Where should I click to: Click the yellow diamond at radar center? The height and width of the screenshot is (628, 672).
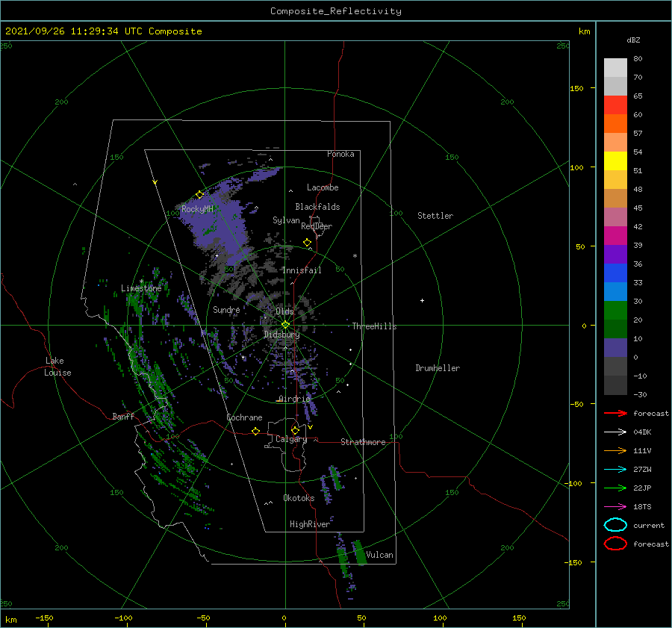(x=285, y=325)
